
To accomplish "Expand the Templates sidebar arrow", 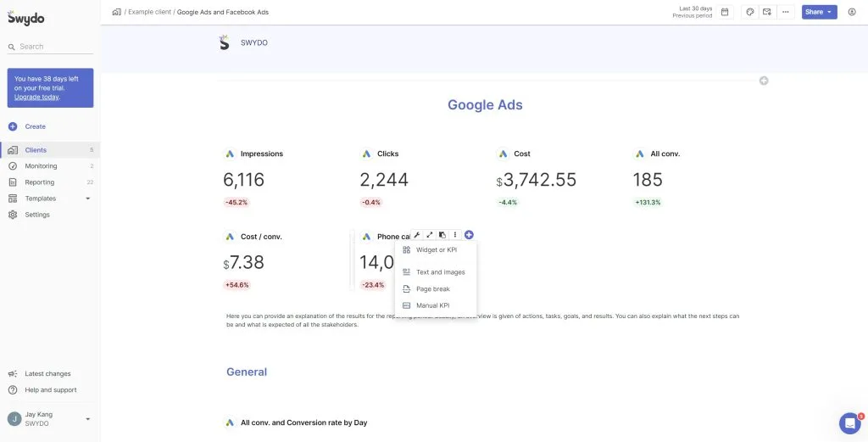I will pyautogui.click(x=87, y=199).
